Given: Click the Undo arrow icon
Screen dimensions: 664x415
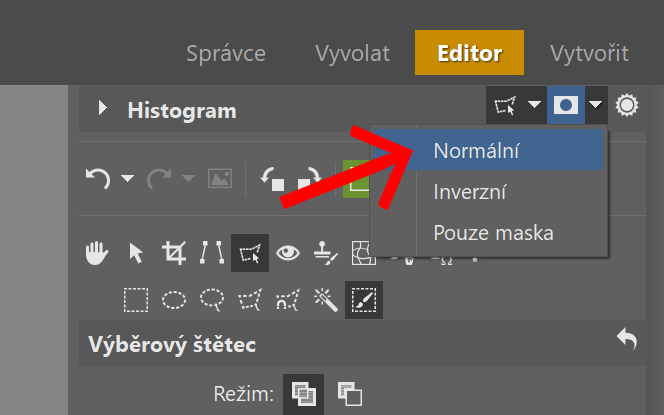Looking at the screenshot, I should coord(98,178).
